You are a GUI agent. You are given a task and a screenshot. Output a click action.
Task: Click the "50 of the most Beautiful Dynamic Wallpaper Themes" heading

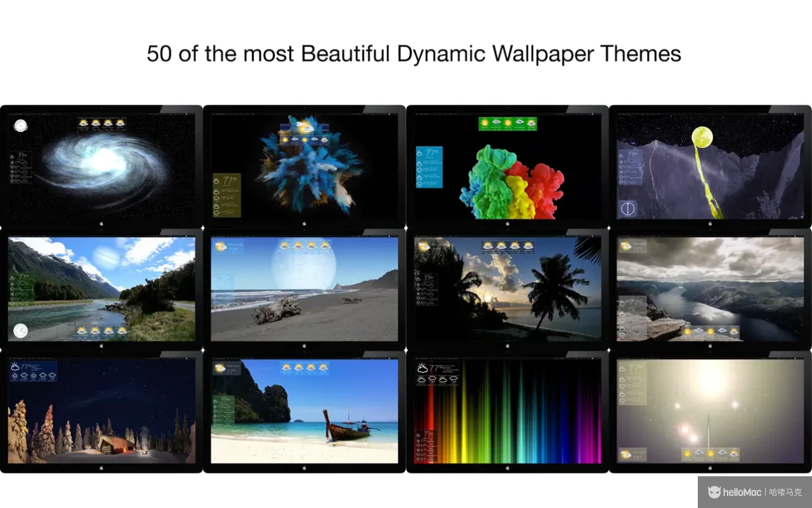(414, 53)
